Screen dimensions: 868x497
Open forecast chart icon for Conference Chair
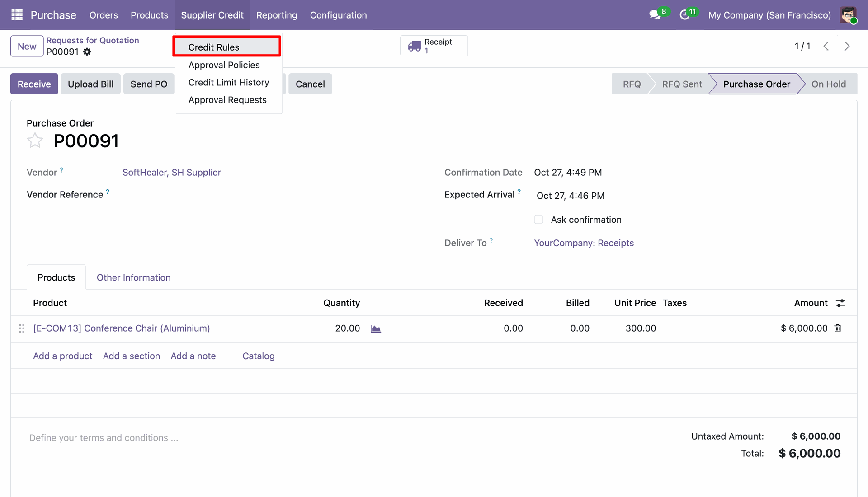(x=376, y=329)
